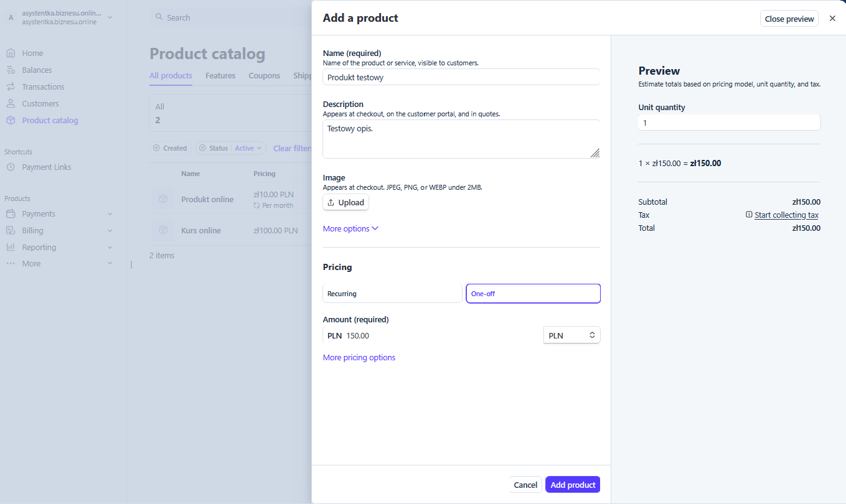Open the PLN currency dropdown

[571, 335]
